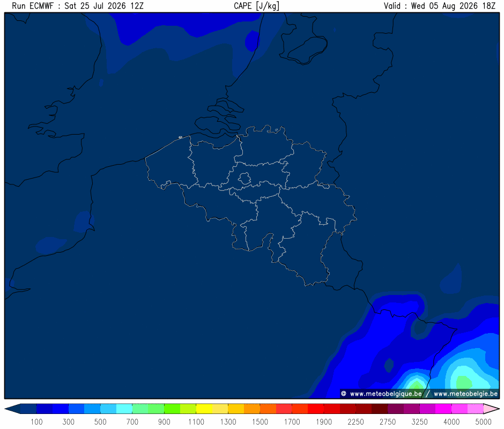The image size is (504, 429).
Task: Click the 3250 value on color scale
Action: 419,421
